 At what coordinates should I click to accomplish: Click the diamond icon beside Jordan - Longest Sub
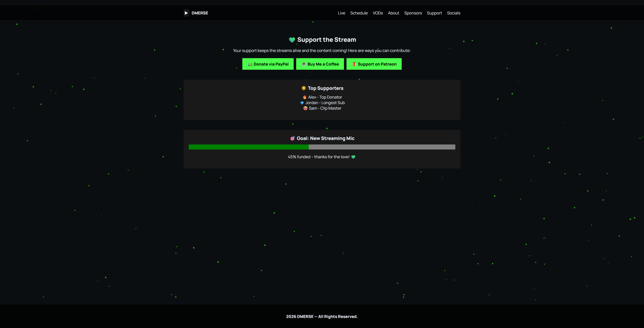(302, 102)
